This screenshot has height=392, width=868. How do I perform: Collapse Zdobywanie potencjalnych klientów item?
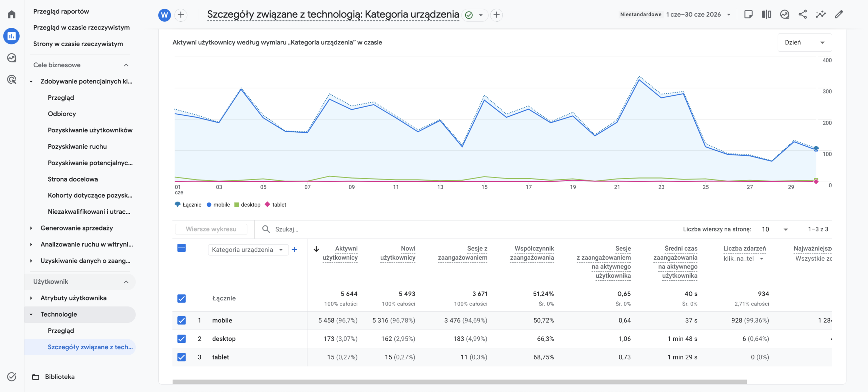click(x=31, y=82)
